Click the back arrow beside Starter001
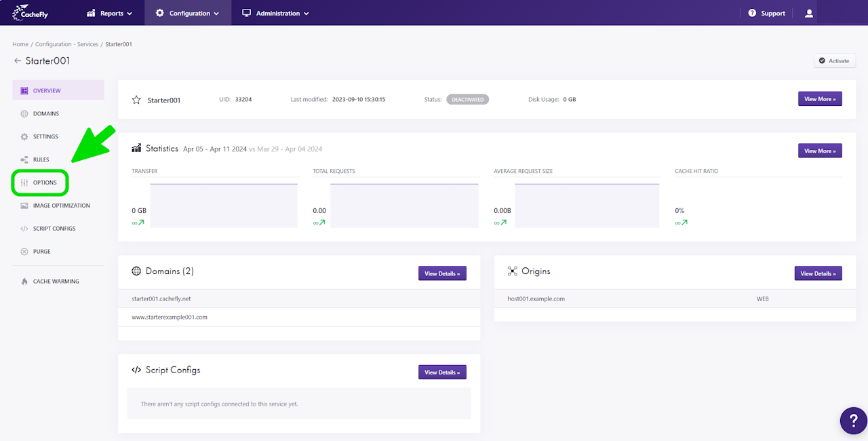 tap(18, 61)
